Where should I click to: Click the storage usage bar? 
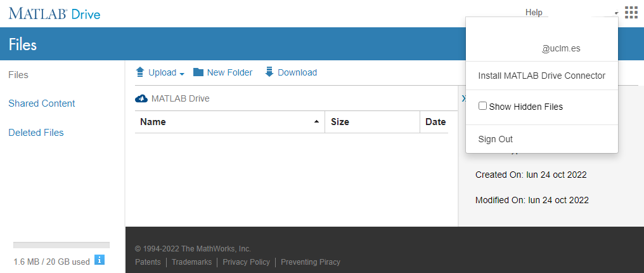61,245
